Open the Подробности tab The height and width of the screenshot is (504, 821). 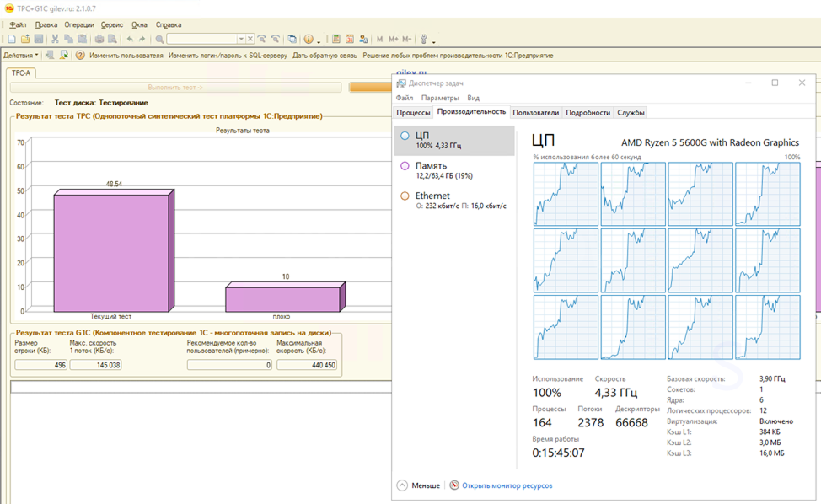click(x=588, y=113)
